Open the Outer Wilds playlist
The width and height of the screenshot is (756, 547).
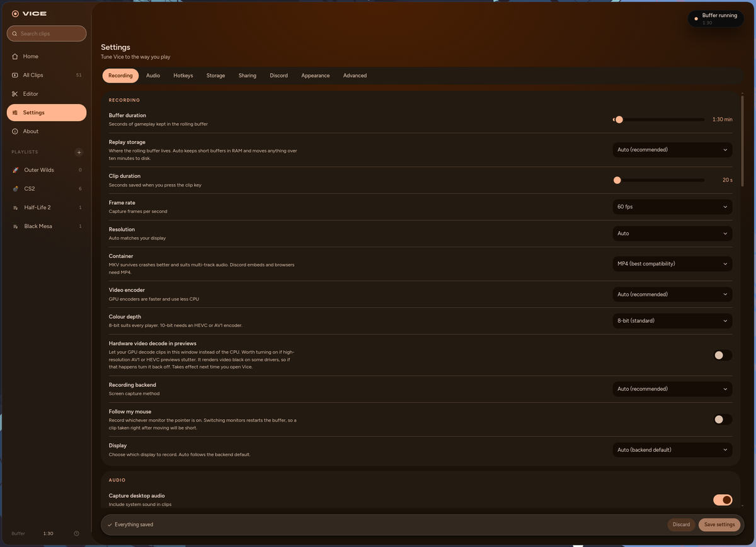[x=47, y=170]
